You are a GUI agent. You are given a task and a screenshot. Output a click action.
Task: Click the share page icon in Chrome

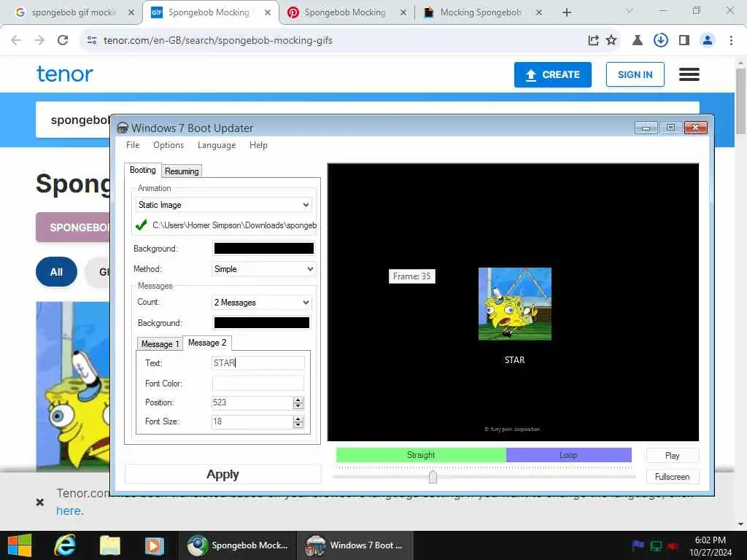tap(593, 41)
